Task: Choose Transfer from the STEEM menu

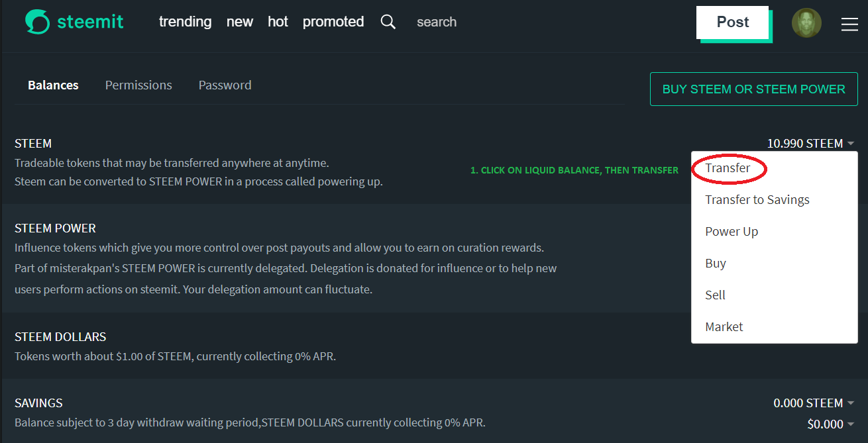Action: pyautogui.click(x=728, y=168)
